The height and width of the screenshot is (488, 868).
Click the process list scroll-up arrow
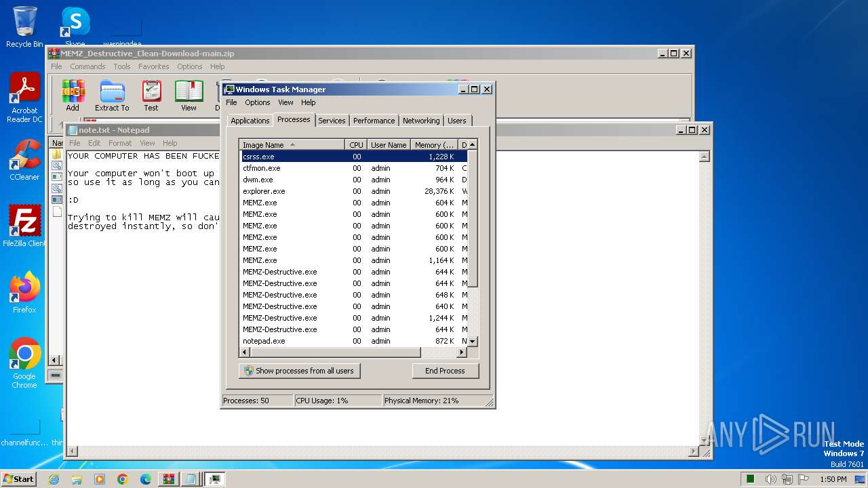pos(473,144)
